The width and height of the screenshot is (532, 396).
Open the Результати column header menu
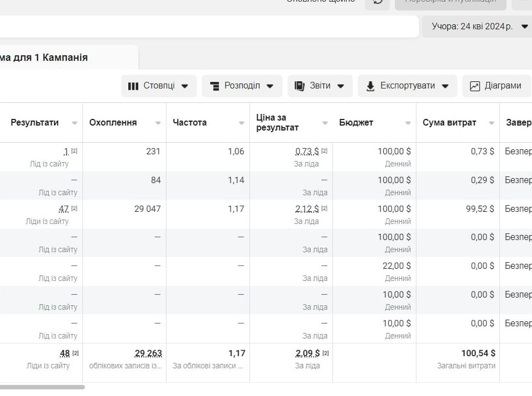point(74,123)
